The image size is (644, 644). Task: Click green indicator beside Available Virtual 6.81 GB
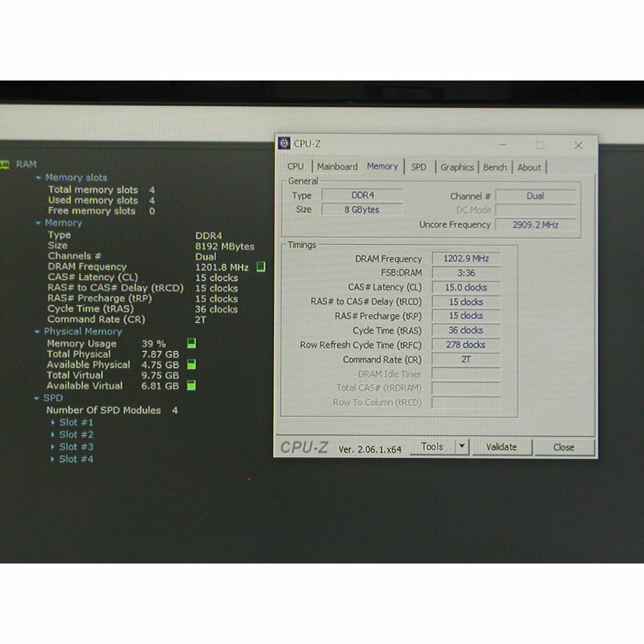[x=191, y=385]
